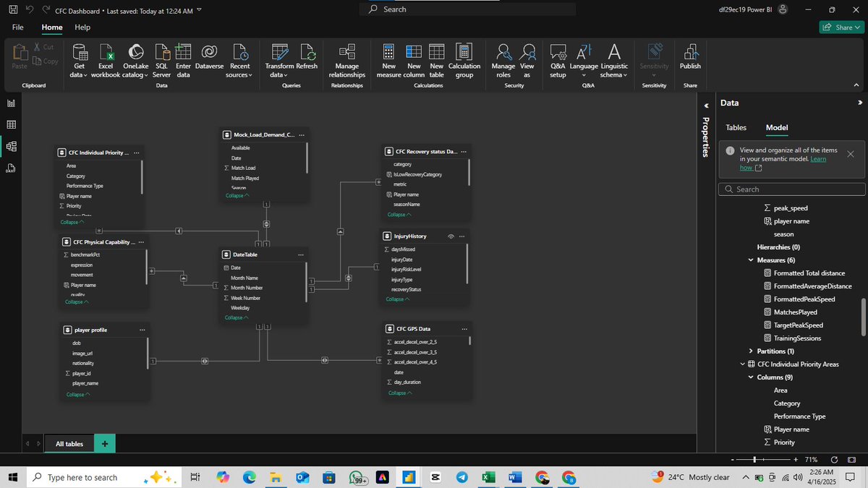Open Recent sources list
This screenshot has width=868, height=488.
pos(239,59)
